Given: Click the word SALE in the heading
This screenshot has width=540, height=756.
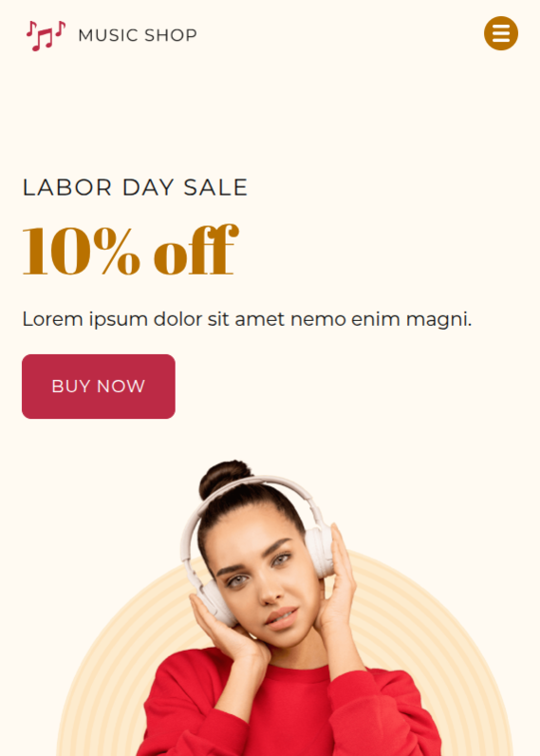Looking at the screenshot, I should (x=215, y=187).
